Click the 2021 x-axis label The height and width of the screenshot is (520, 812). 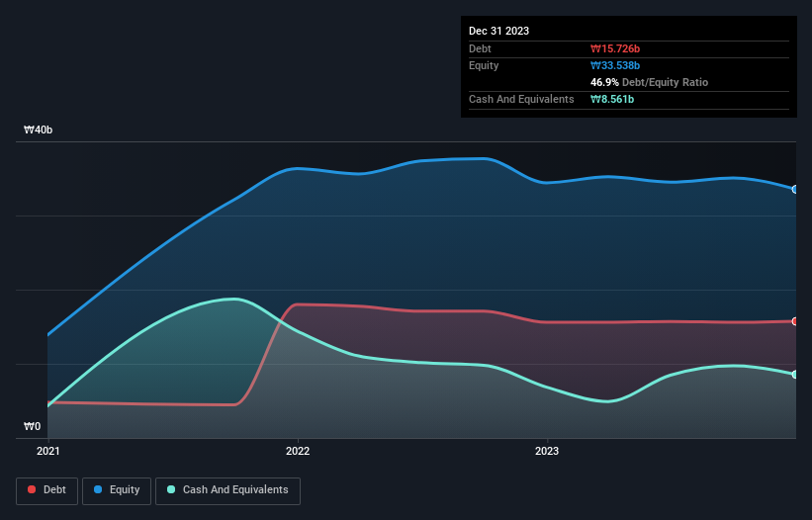click(48, 451)
